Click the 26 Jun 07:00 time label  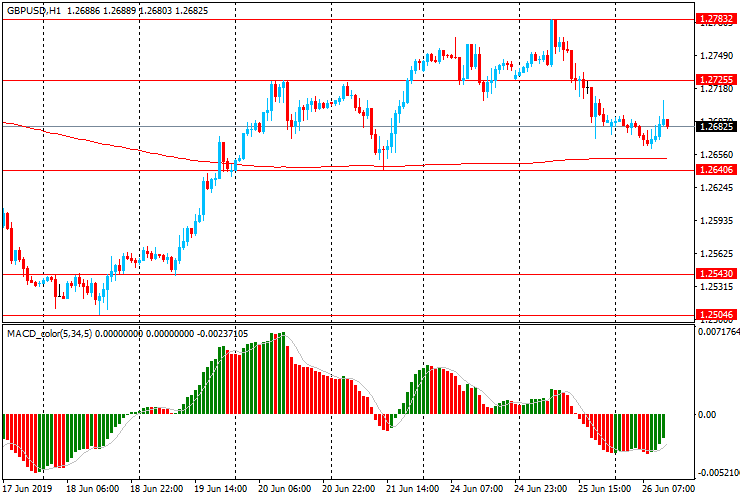pyautogui.click(x=668, y=488)
